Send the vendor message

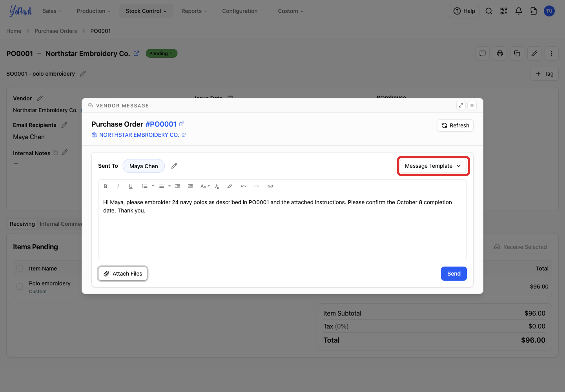pyautogui.click(x=454, y=274)
